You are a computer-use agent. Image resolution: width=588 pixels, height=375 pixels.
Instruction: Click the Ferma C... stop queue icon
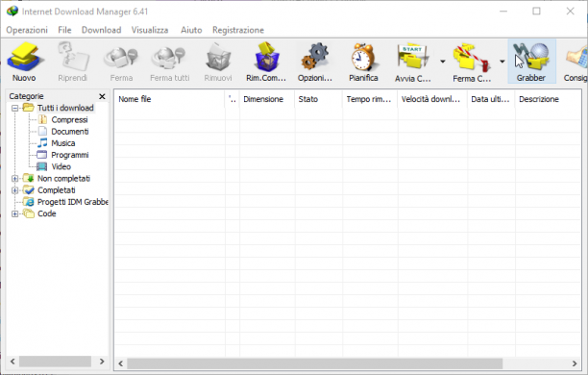point(472,57)
